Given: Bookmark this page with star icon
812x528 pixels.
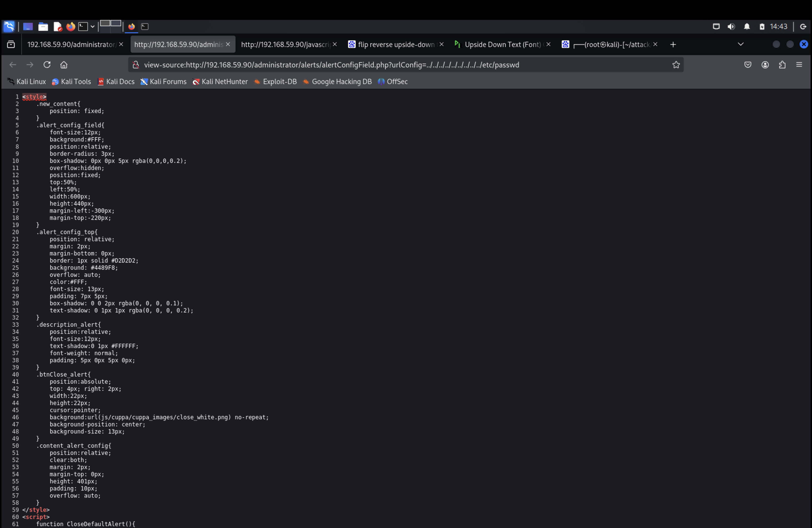Looking at the screenshot, I should point(676,65).
